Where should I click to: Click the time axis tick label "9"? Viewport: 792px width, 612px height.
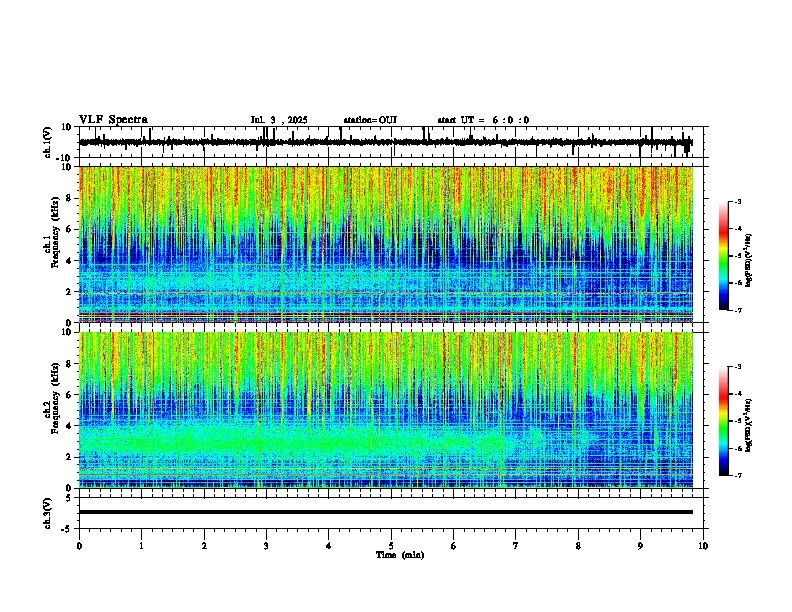coord(640,546)
